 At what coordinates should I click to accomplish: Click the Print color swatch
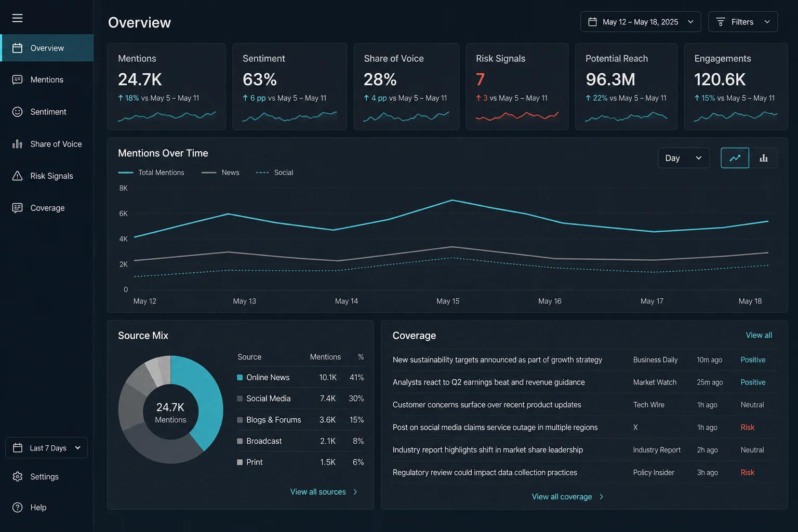240,462
